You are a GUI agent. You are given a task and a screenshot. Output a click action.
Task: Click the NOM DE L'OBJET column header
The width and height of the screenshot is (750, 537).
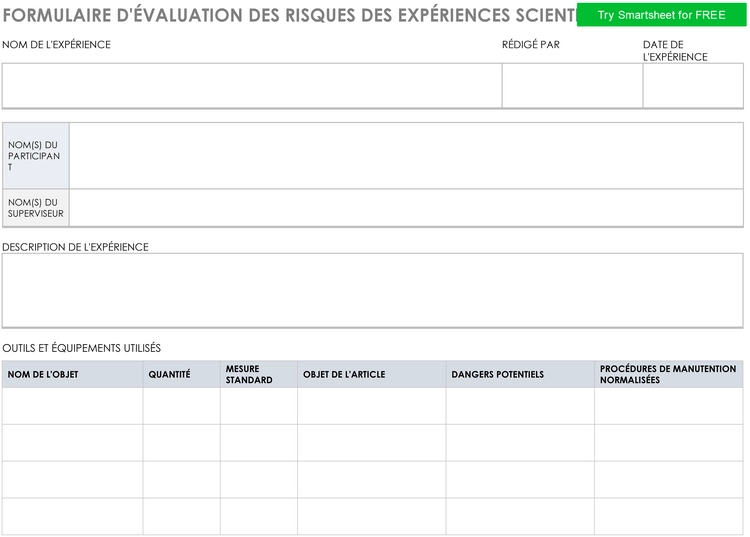tap(72, 374)
